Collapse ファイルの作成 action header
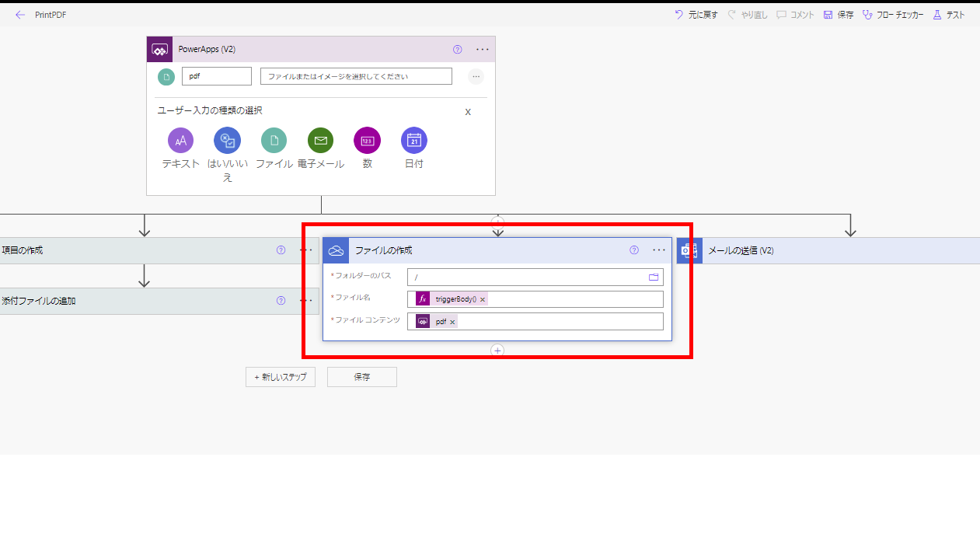 [497, 250]
